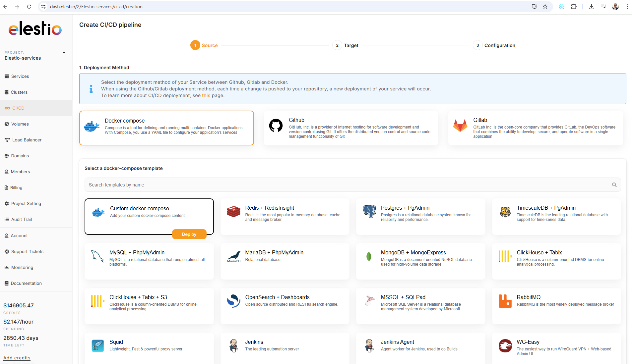Click the MongoDB leaf icon
Screen dimensions: 632x364
pos(369,256)
